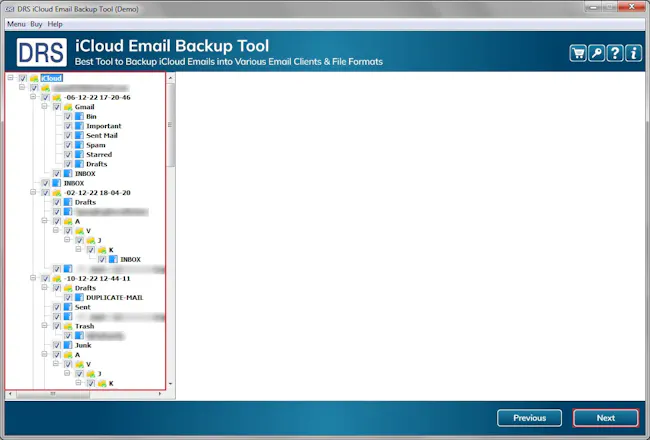This screenshot has width=650, height=440.
Task: Collapse the Gmail tree node
Action: pos(44,106)
